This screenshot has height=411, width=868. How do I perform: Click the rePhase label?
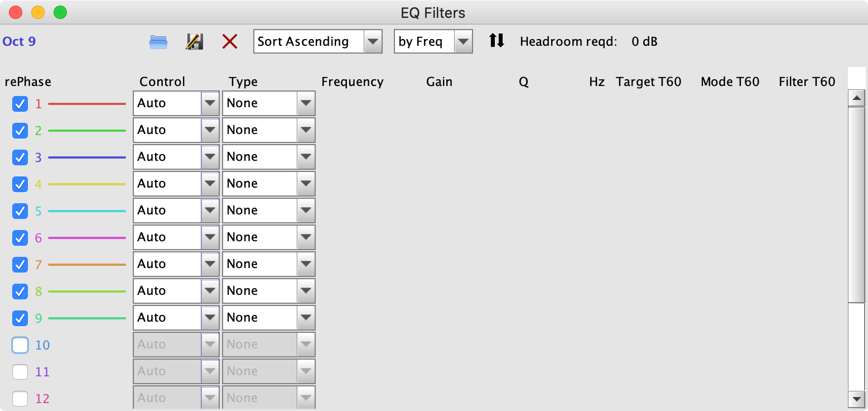coord(28,82)
